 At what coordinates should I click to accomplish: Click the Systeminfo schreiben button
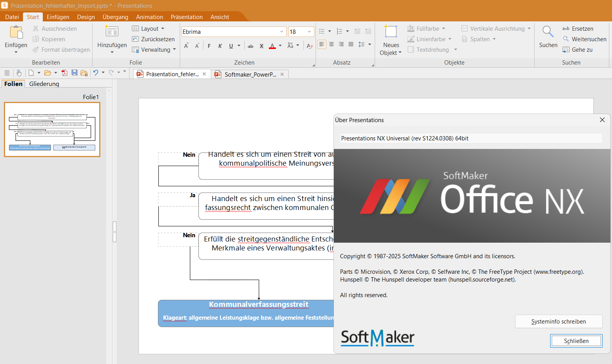559,322
